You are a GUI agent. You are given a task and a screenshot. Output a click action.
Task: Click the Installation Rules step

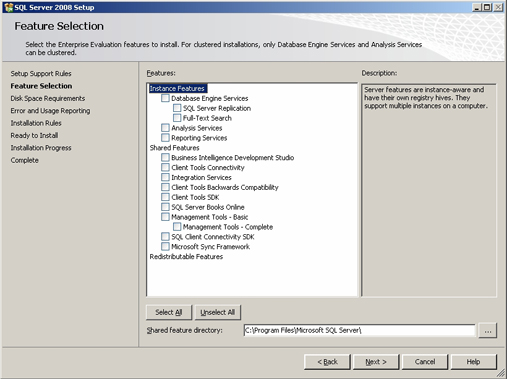click(36, 123)
